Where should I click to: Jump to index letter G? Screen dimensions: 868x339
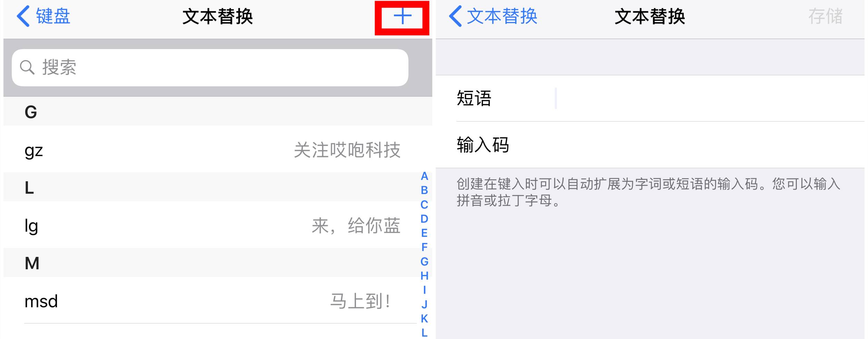(424, 262)
